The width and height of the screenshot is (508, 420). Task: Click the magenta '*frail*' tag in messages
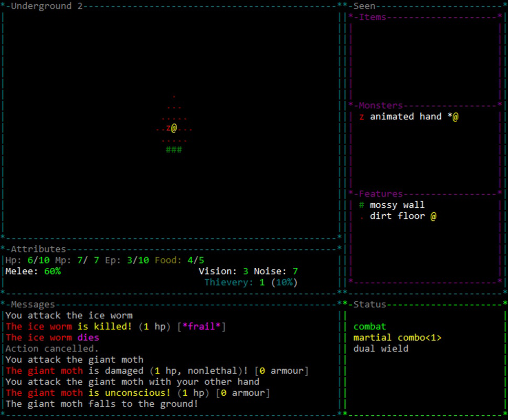click(201, 327)
